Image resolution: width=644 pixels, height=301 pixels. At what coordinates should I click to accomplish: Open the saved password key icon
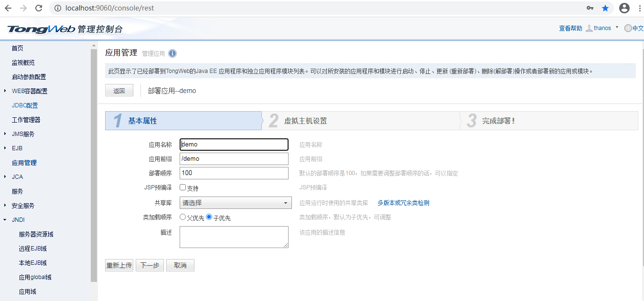(x=590, y=8)
